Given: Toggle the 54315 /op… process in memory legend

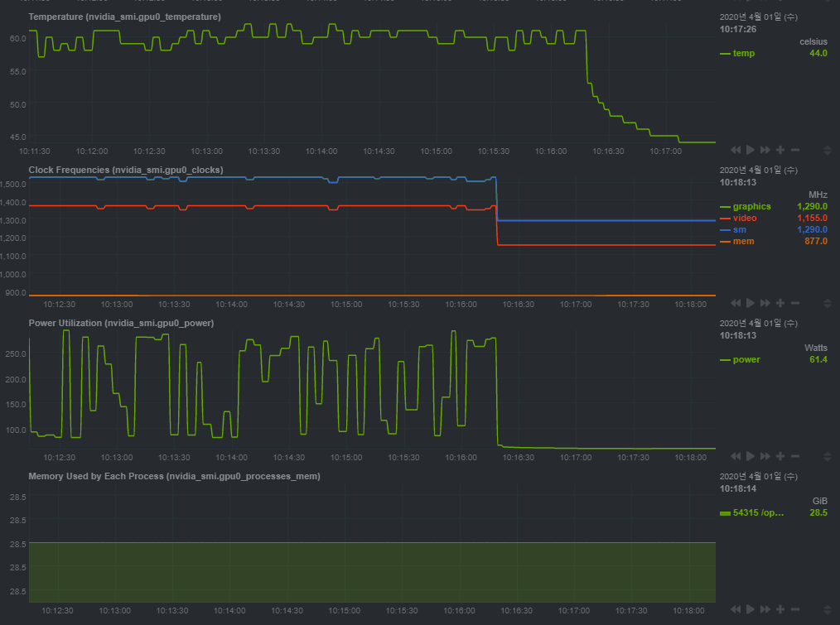Looking at the screenshot, I should [758, 513].
